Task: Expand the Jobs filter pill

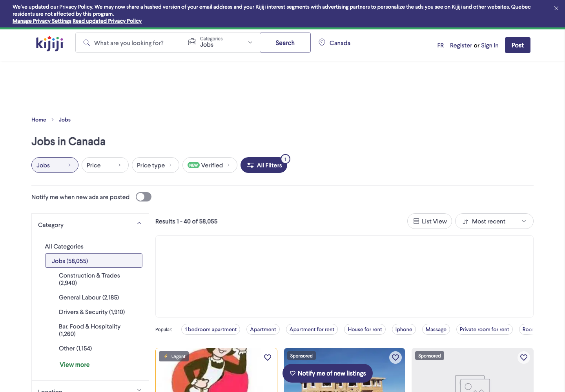Action: pos(55,165)
